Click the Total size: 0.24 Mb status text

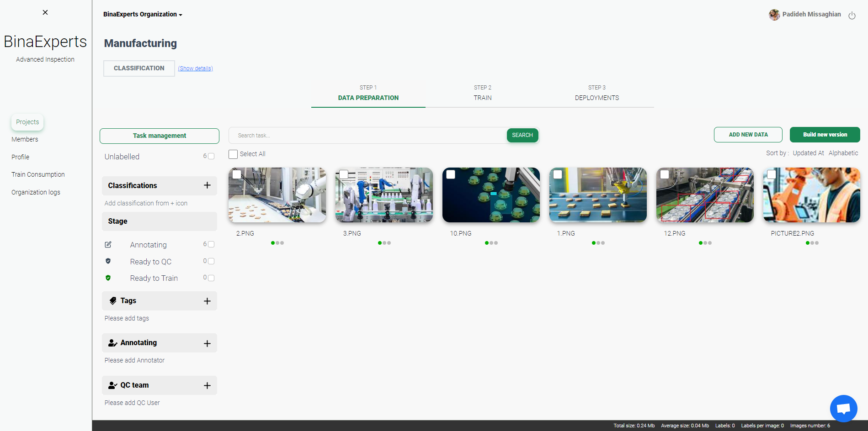click(x=634, y=426)
